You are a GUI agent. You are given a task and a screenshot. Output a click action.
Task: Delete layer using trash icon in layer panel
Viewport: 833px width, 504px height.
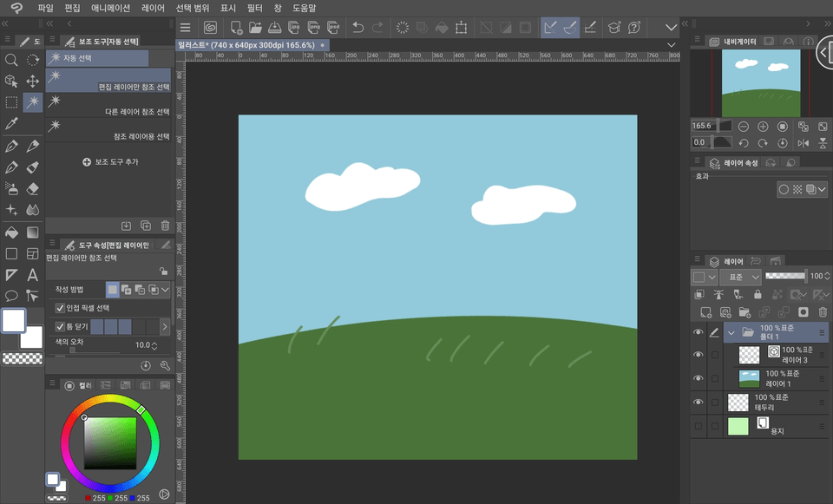[x=823, y=312]
